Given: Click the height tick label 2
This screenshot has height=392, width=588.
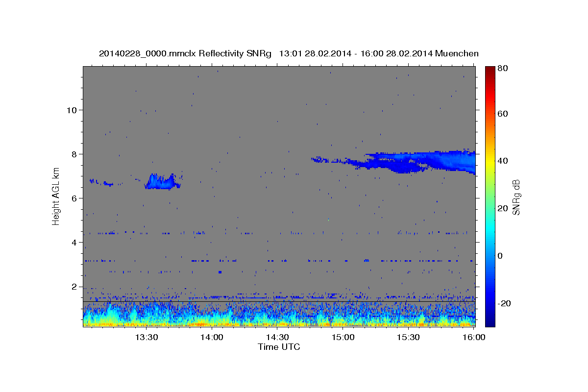Looking at the screenshot, I should pyautogui.click(x=73, y=286).
